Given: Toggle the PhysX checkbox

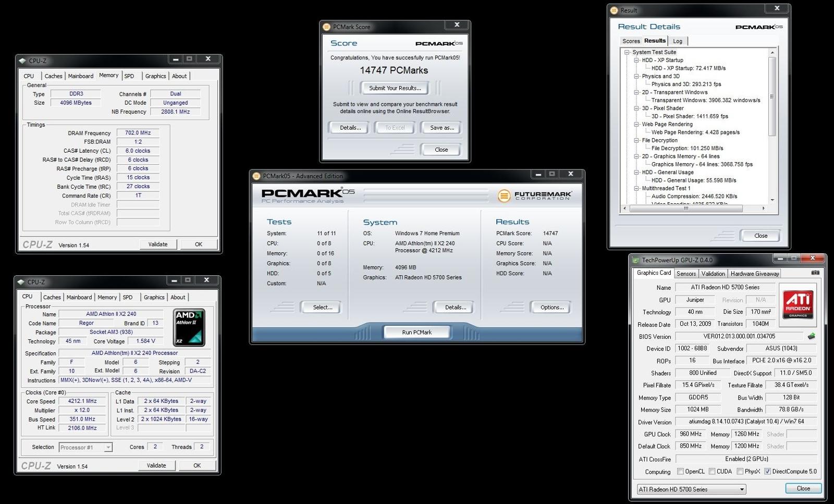Looking at the screenshot, I should click(x=740, y=471).
